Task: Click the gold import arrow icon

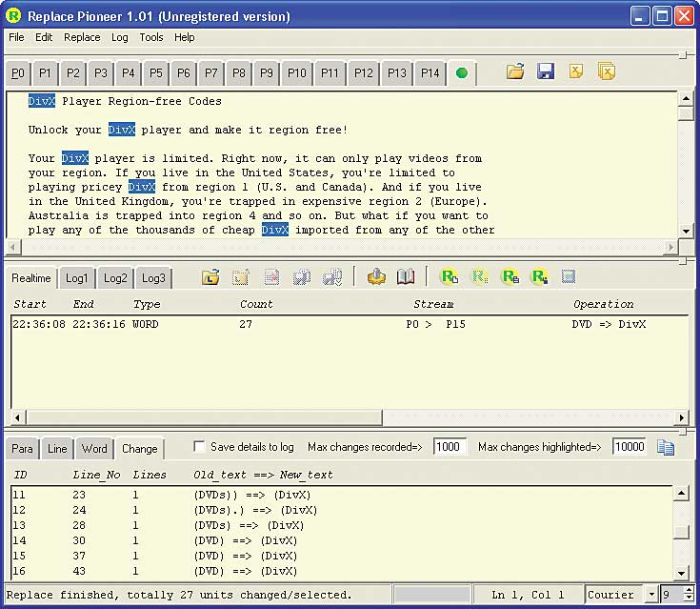Action: 376,277
